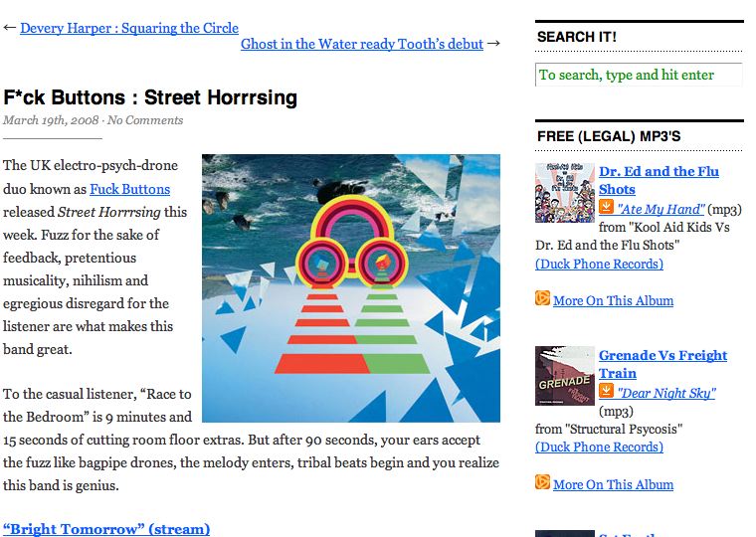Go to previous post Devery Harper : Squaring the Circle
The width and height of the screenshot is (756, 537).
(129, 28)
